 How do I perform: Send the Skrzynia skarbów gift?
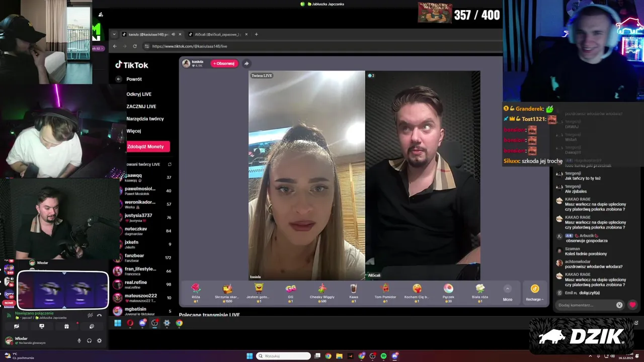[227, 292]
